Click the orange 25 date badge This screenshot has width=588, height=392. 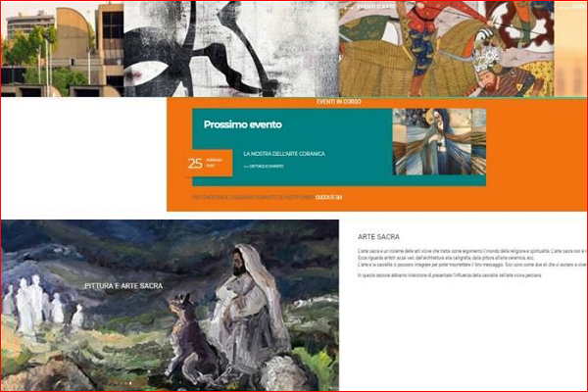click(209, 164)
